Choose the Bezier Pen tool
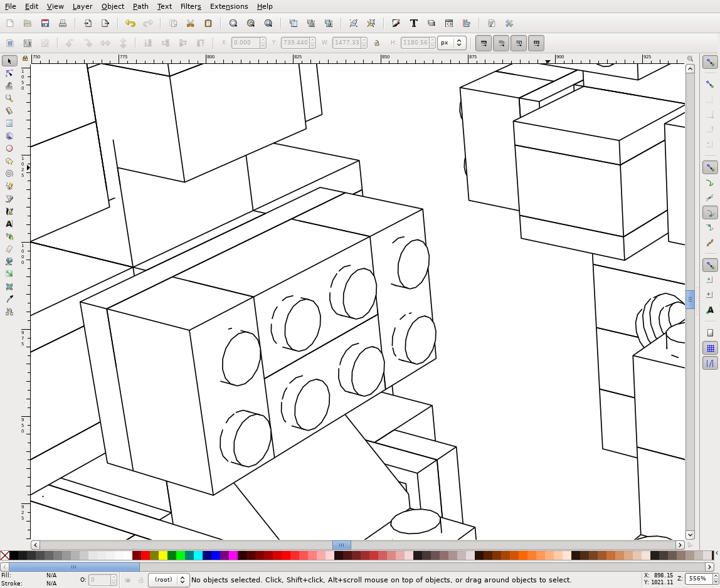 [9, 199]
